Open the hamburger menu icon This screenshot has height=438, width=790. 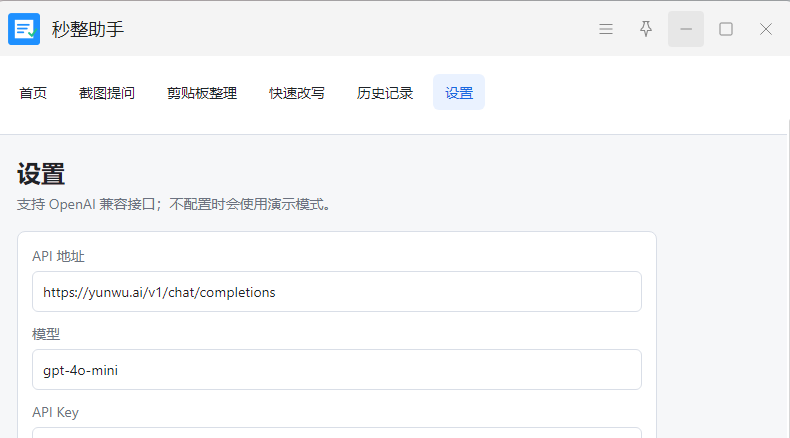click(x=606, y=29)
